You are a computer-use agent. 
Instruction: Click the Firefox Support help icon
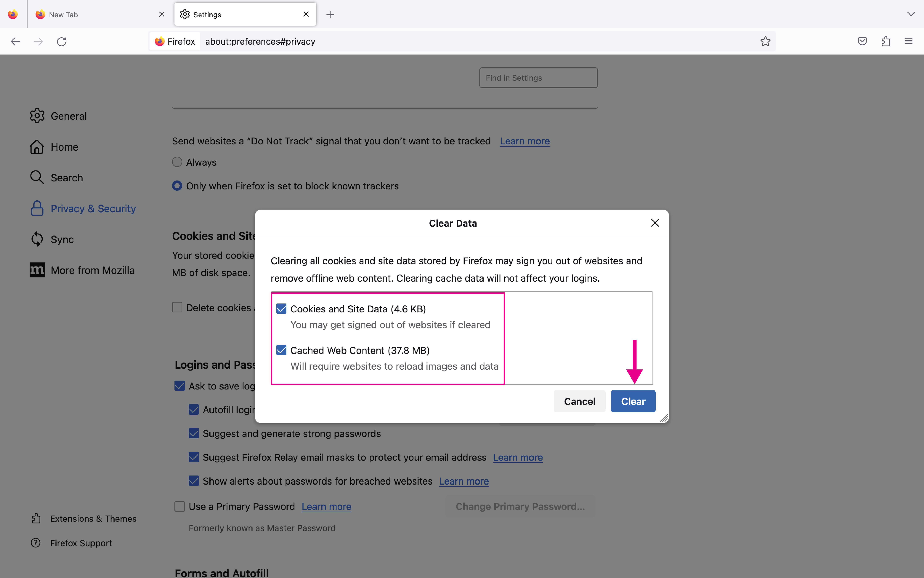(x=36, y=543)
